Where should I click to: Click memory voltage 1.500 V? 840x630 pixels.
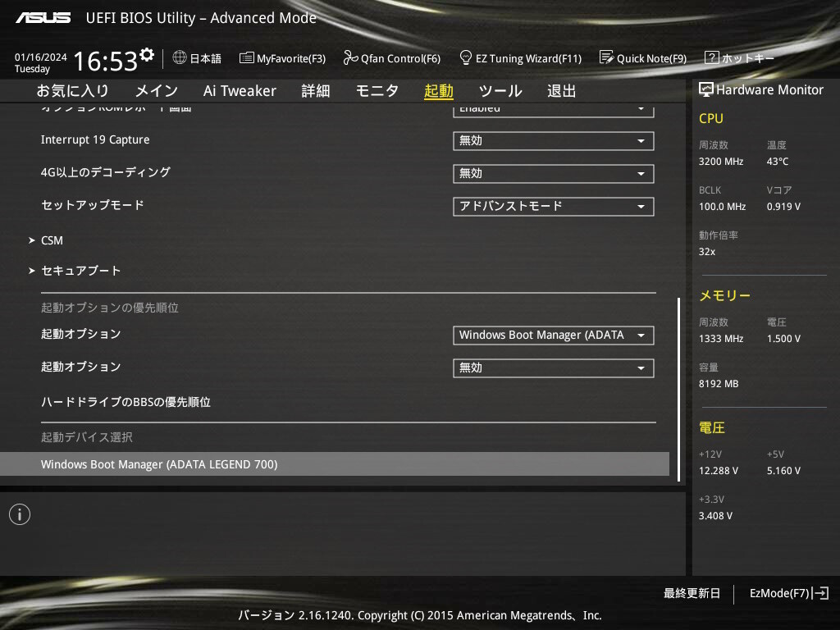783,339
